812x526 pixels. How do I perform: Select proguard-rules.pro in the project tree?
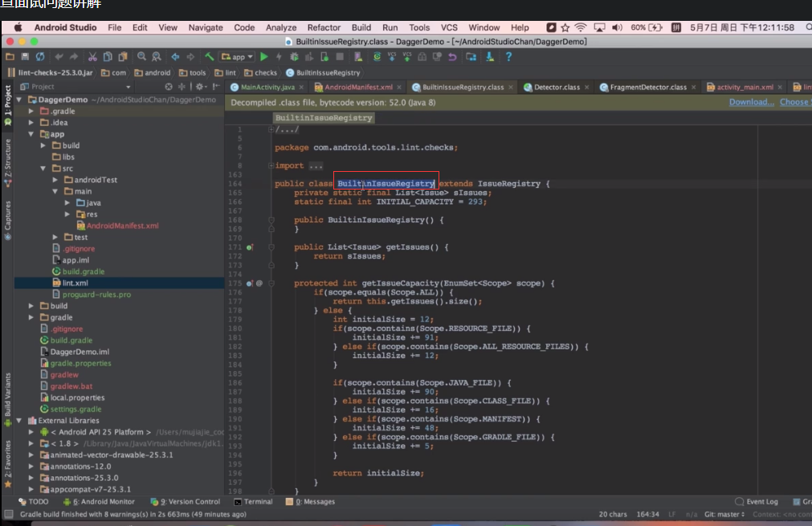coord(96,295)
